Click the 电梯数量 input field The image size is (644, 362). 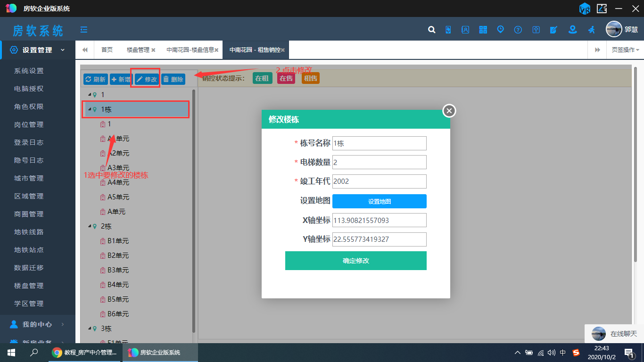coord(380,162)
